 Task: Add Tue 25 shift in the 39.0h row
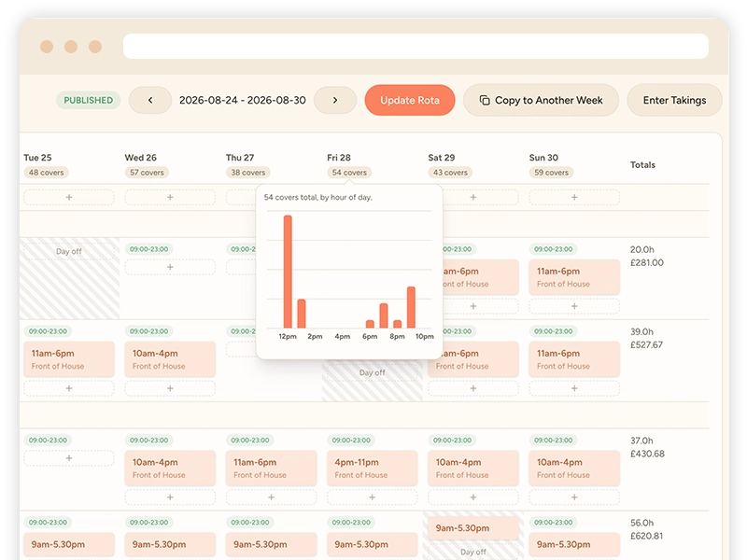[x=69, y=388]
